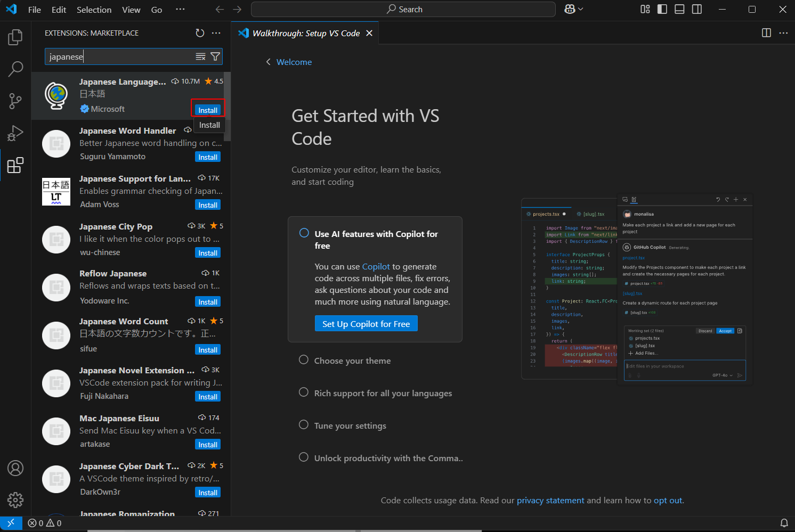Open the Go menu
795x532 pixels.
tap(157, 10)
